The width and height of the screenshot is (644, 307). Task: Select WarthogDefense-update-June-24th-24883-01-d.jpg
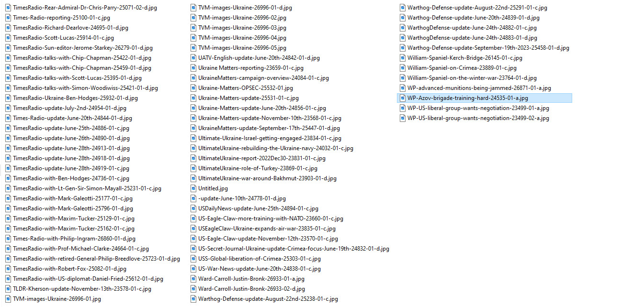tap(472, 38)
